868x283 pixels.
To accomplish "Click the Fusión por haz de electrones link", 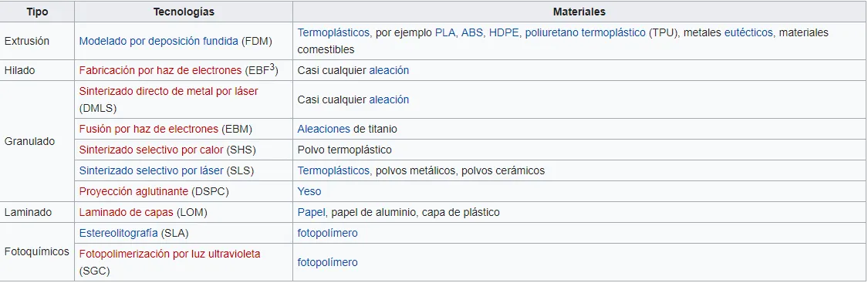I will (149, 130).
